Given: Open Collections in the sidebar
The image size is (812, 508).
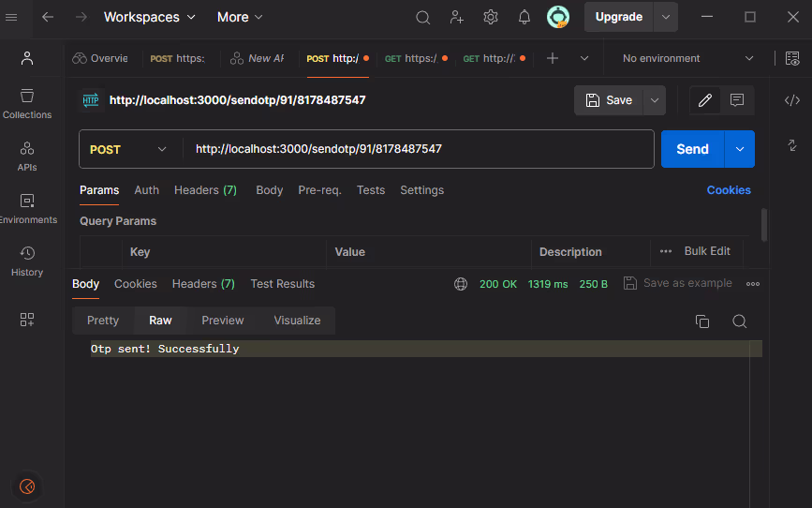Looking at the screenshot, I should pos(27,104).
